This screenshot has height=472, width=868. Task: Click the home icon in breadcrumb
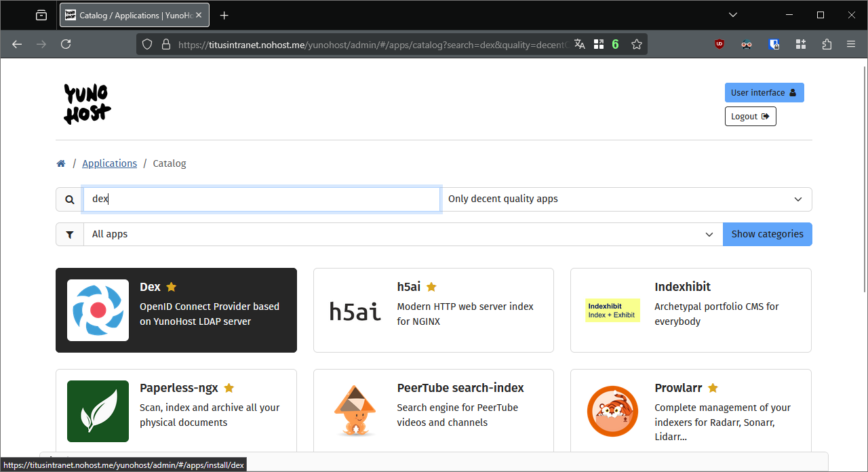pyautogui.click(x=61, y=163)
